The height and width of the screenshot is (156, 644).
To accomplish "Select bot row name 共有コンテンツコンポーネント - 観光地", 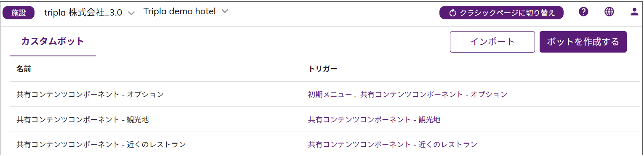I will (82, 120).
